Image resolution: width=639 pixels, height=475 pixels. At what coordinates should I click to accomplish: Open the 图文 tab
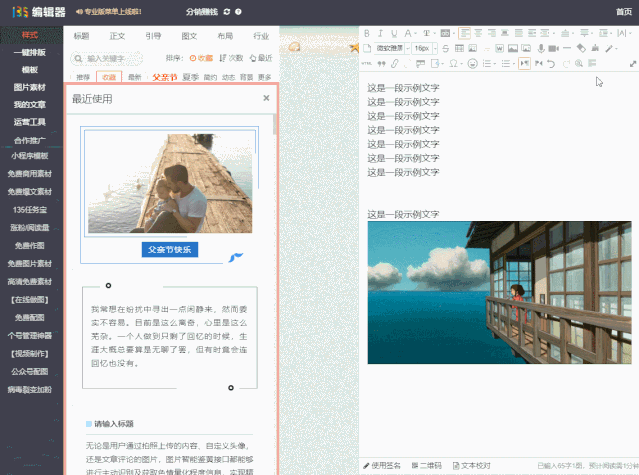pyautogui.click(x=189, y=35)
